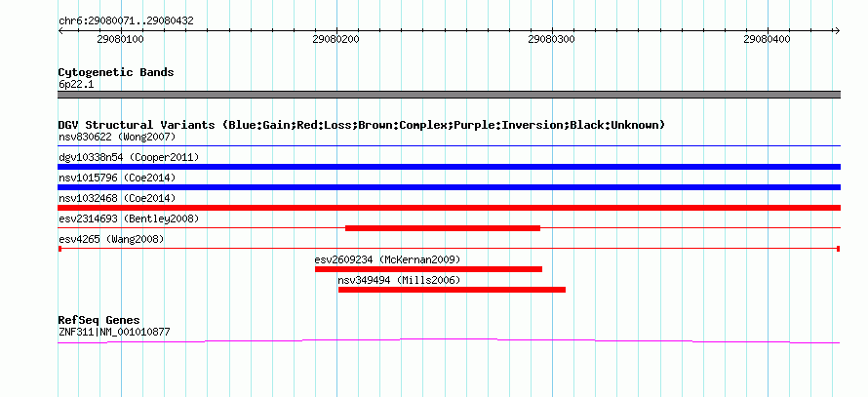Select the ZNF311|NM_001010877 gene label
868x397 pixels.
(114, 333)
